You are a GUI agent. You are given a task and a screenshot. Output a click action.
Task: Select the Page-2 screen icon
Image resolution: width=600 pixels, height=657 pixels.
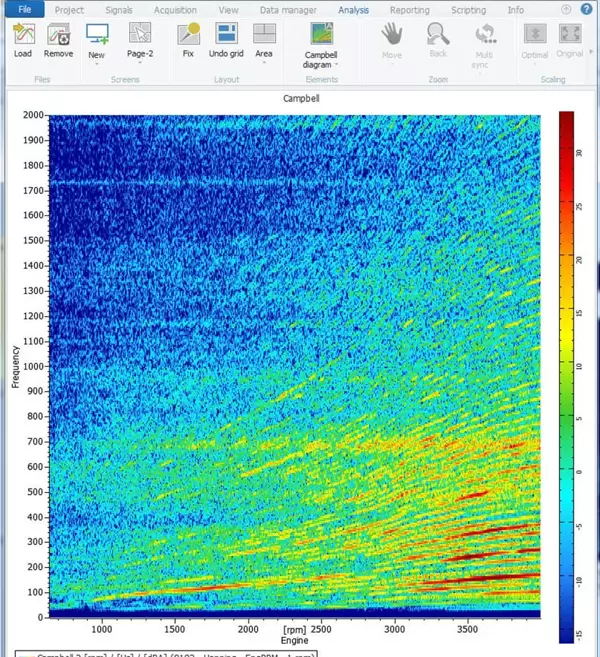pyautogui.click(x=140, y=34)
